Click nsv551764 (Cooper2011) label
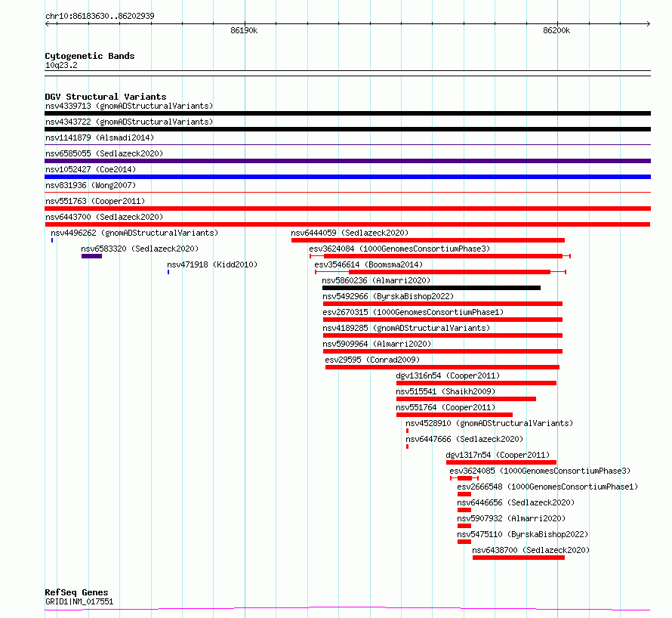This screenshot has width=672, height=618. pos(445,407)
